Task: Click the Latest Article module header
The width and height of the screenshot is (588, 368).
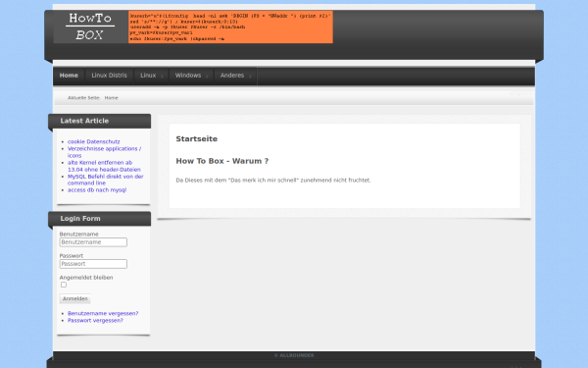Action: point(100,121)
